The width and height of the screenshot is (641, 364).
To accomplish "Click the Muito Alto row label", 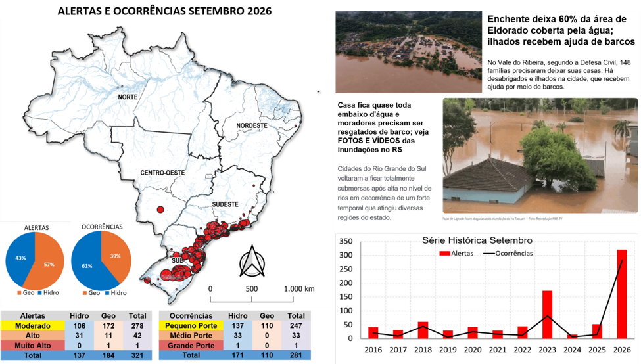I will (x=33, y=345).
